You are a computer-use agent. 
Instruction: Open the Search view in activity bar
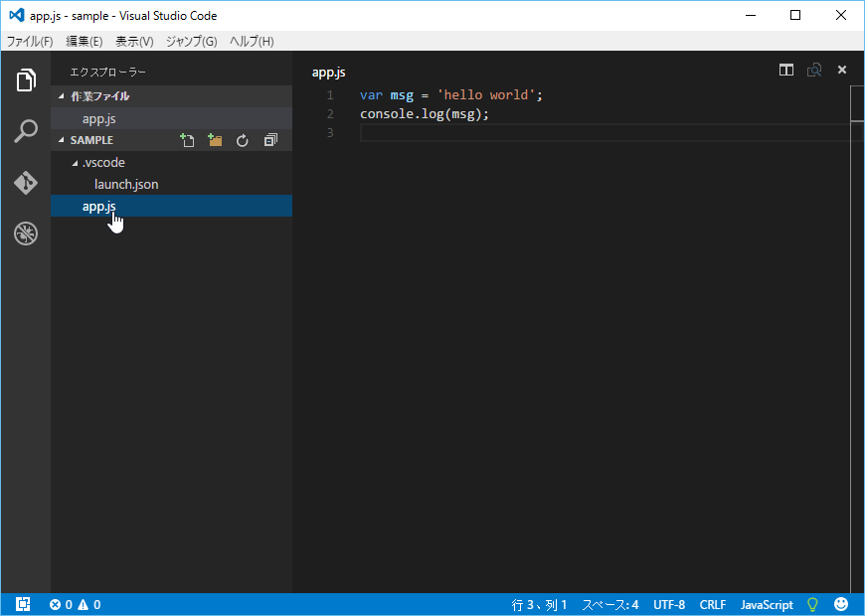pyautogui.click(x=26, y=131)
